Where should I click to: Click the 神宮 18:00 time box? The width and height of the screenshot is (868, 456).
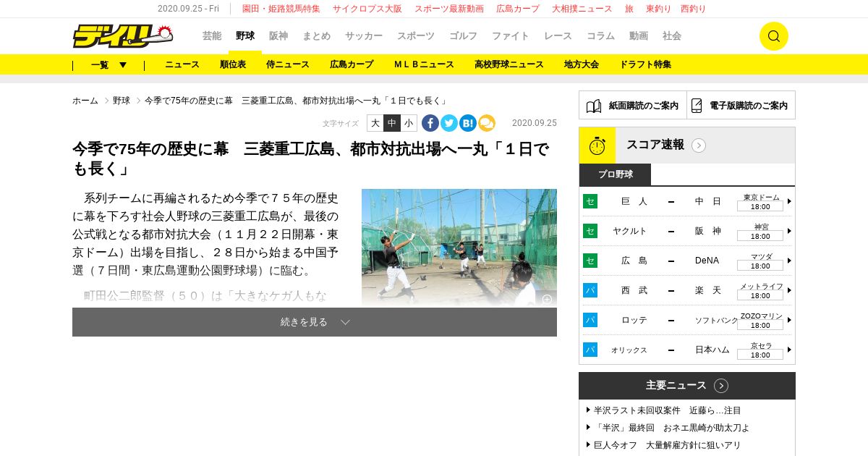tap(760, 236)
